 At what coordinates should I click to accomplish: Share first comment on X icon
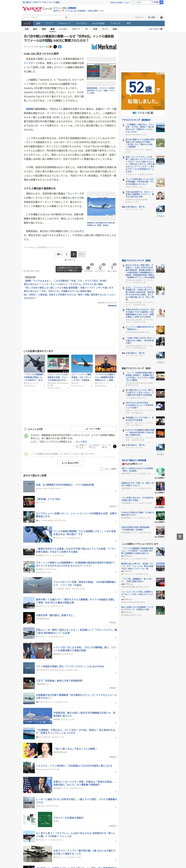pos(114,446)
